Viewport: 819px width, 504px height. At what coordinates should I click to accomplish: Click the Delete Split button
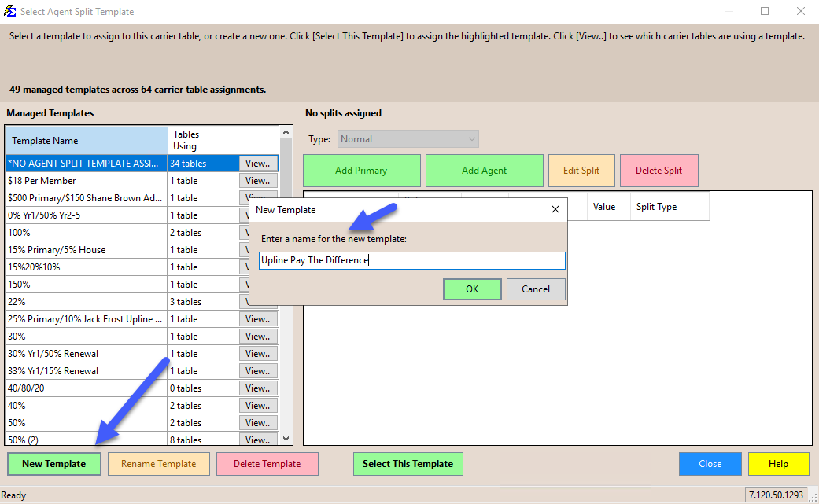tap(659, 171)
